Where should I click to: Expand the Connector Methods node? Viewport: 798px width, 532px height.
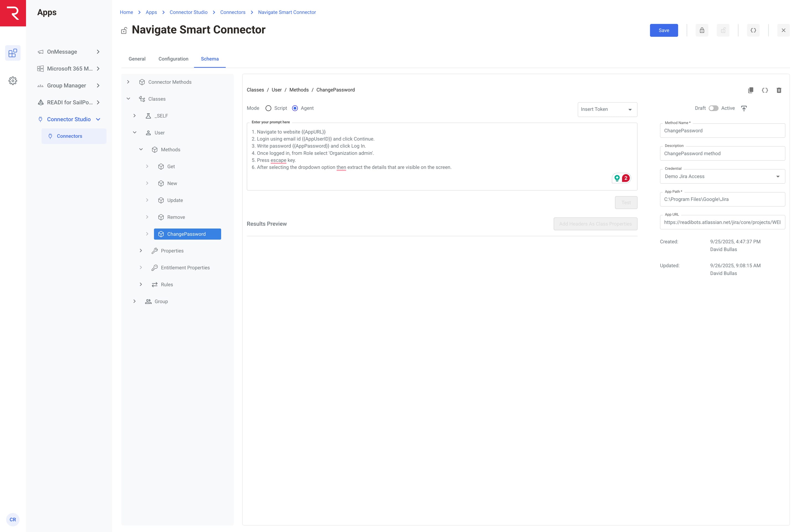point(128,82)
